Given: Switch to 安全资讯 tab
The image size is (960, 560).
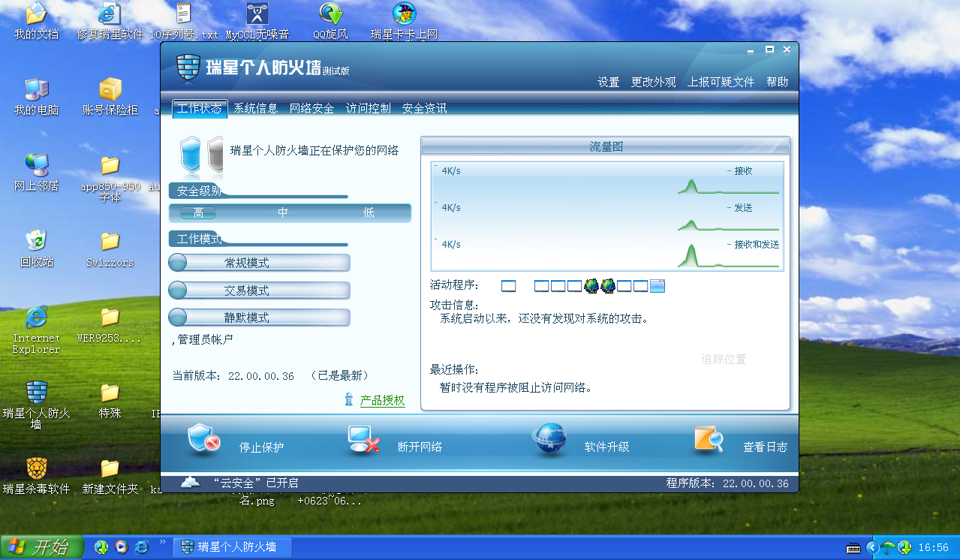Looking at the screenshot, I should (424, 108).
